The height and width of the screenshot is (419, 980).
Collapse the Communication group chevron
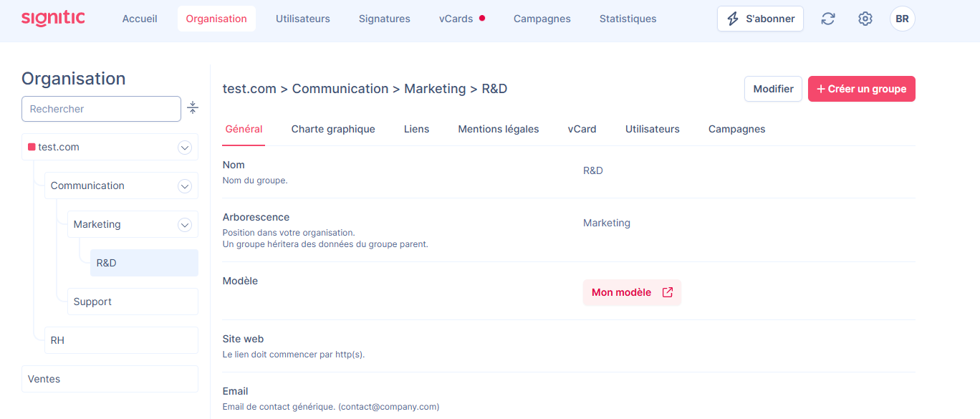pos(185,186)
